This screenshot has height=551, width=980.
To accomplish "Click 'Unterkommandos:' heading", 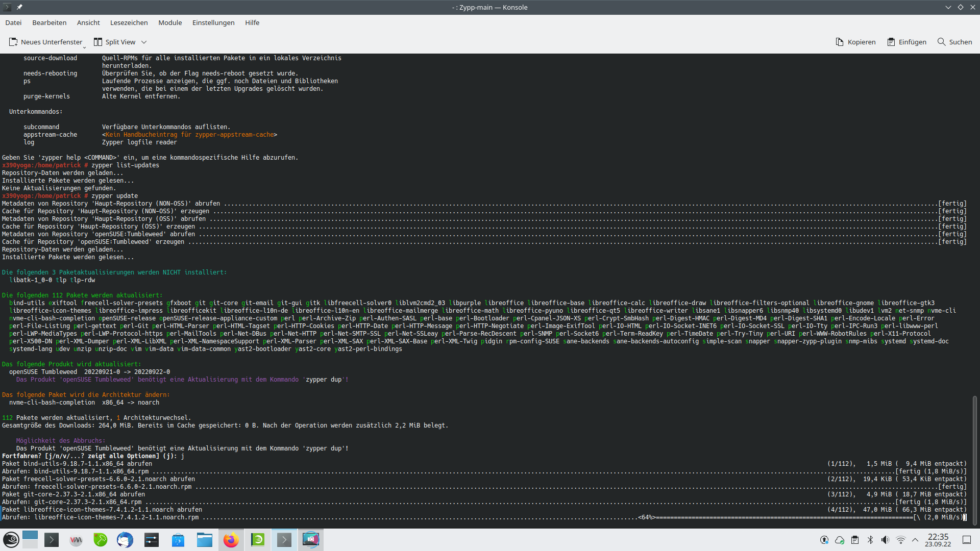I will click(x=36, y=112).
